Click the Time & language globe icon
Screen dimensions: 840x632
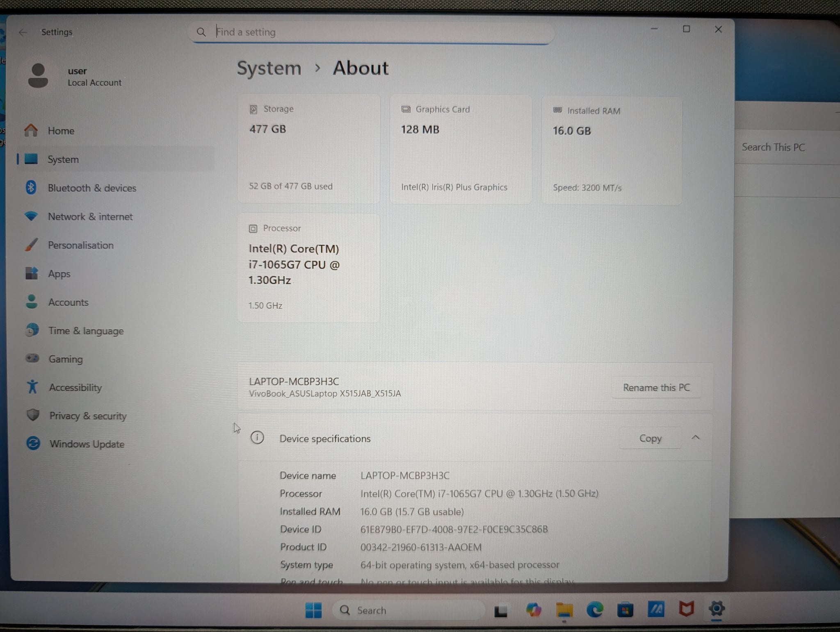point(32,330)
